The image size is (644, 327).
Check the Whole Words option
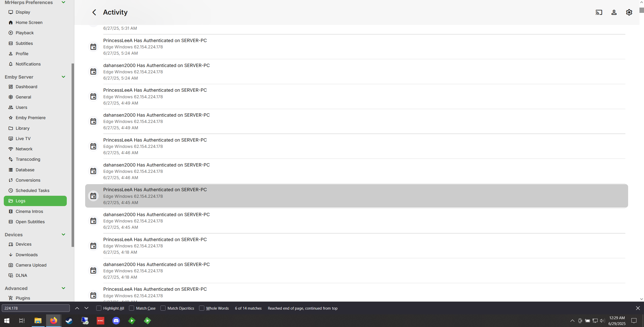coord(202,308)
